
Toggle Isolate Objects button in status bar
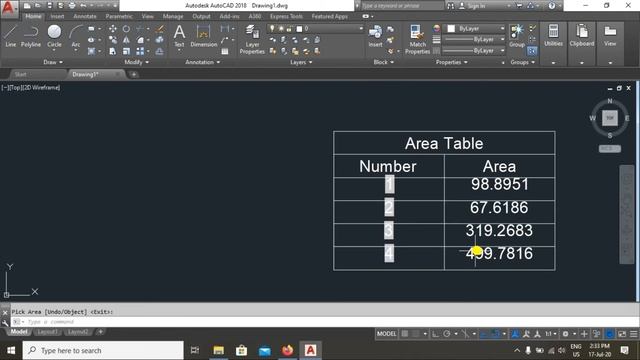click(x=596, y=334)
